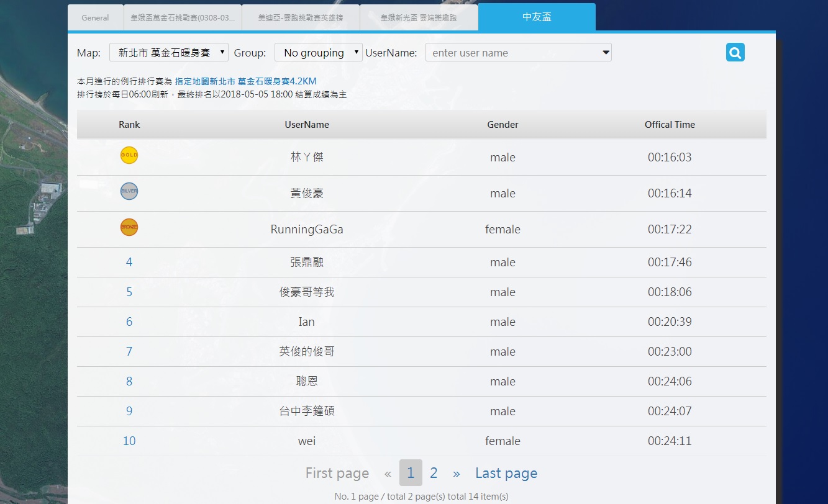This screenshot has height=504, width=828.
Task: Select user name 張鼎融
Action: pyautogui.click(x=307, y=262)
